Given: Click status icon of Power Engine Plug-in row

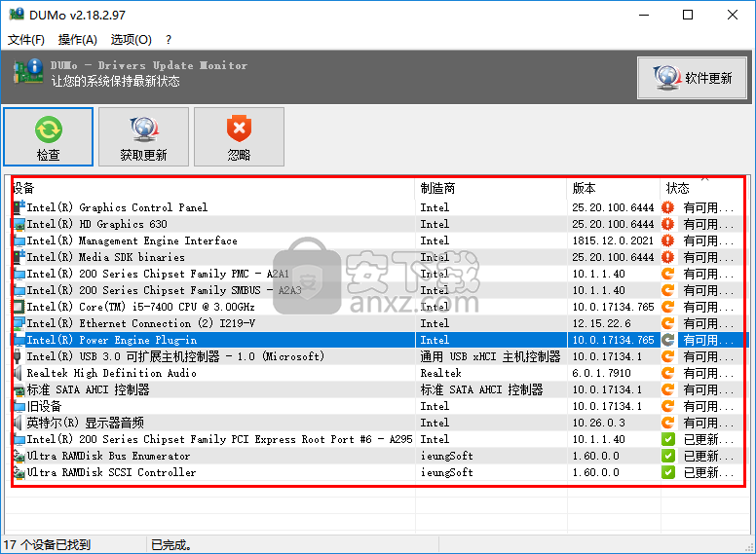Looking at the screenshot, I should (x=667, y=340).
